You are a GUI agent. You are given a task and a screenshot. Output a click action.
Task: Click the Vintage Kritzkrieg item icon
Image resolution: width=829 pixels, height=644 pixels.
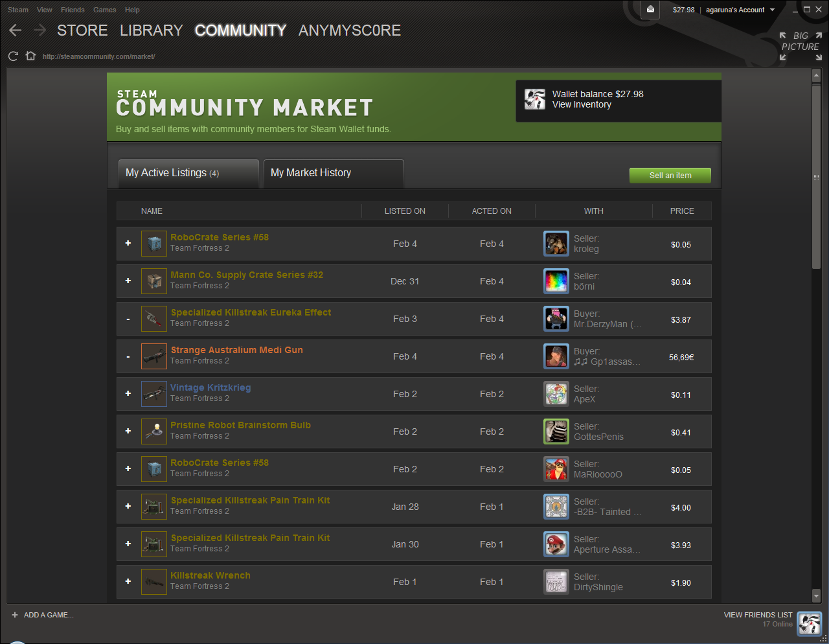(154, 394)
